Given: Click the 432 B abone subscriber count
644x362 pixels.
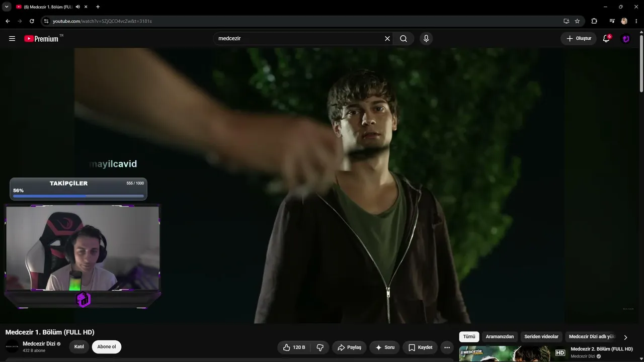Looking at the screenshot, I should click(34, 351).
